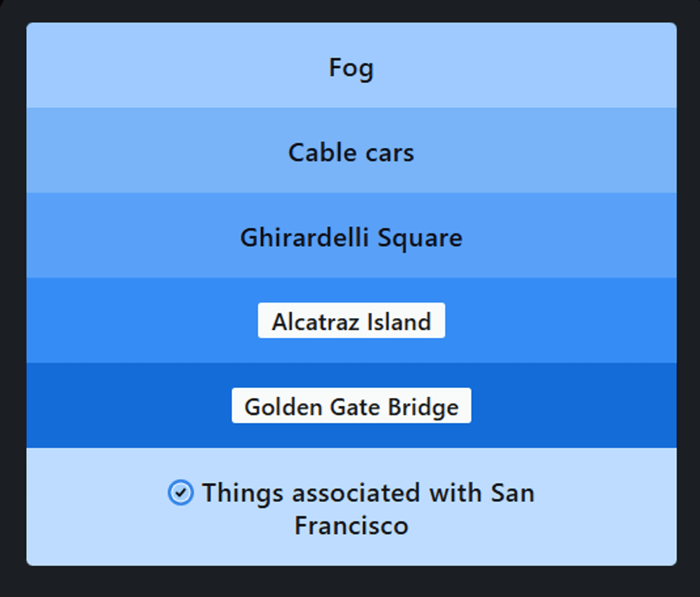Select the Cable cars row
Screen dimensions: 700x597
[351, 152]
